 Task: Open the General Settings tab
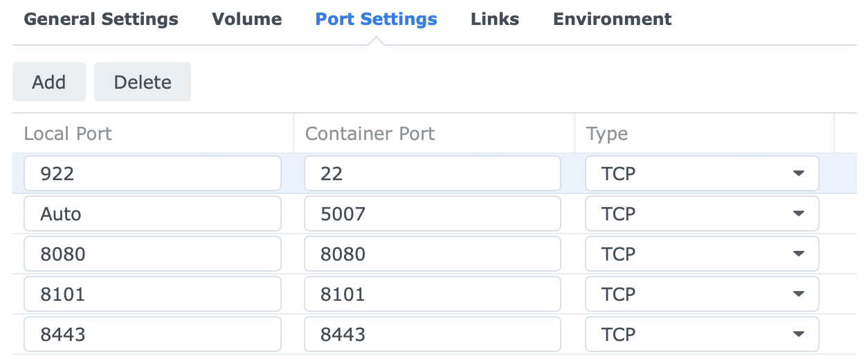coord(101,19)
